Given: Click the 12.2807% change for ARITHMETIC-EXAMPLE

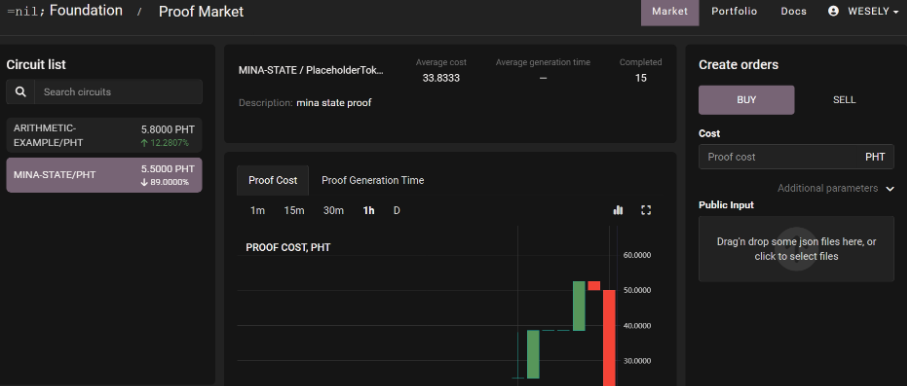Looking at the screenshot, I should click(x=164, y=143).
